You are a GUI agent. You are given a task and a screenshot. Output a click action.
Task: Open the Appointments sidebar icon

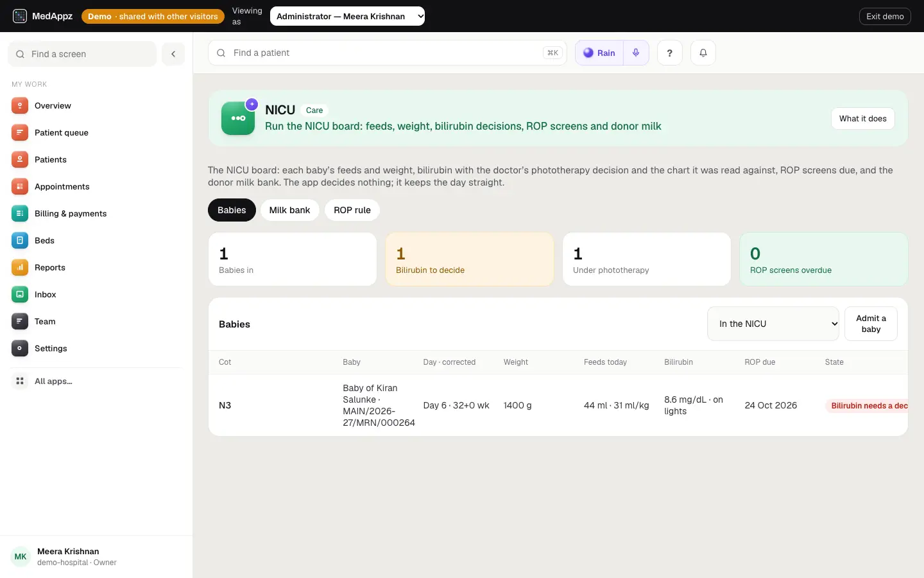click(x=20, y=187)
